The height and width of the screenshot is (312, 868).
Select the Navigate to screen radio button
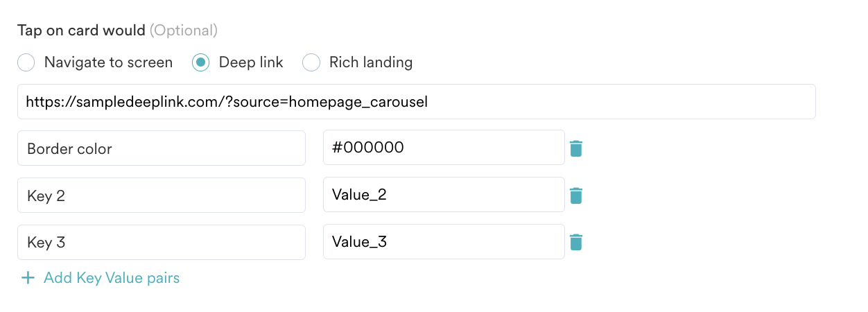[26, 62]
